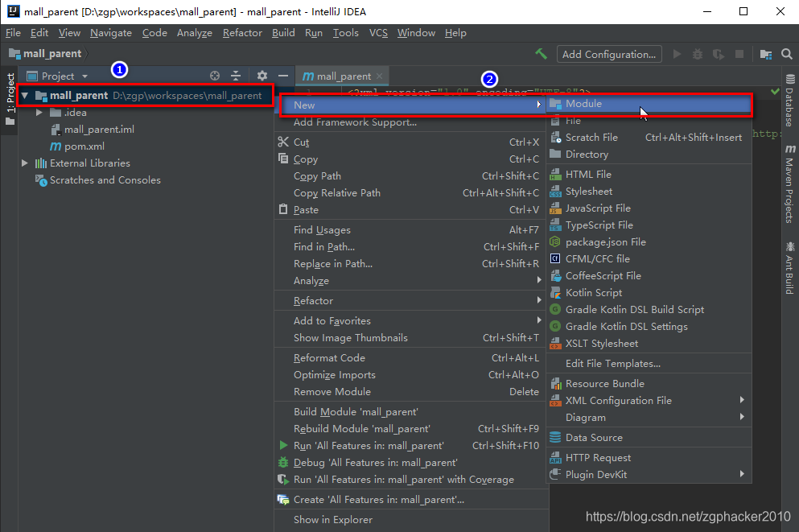799x532 pixels.
Task: Open the Database side tool window
Action: (790, 100)
